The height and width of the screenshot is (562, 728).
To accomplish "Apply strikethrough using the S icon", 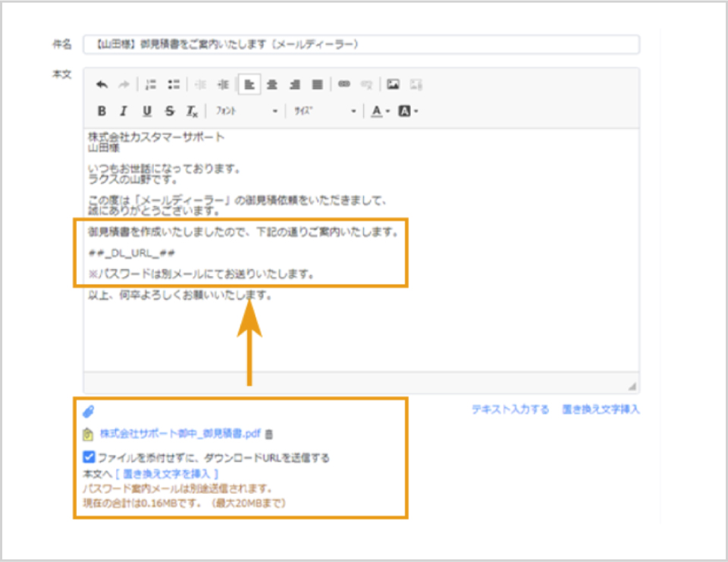I will click(168, 110).
